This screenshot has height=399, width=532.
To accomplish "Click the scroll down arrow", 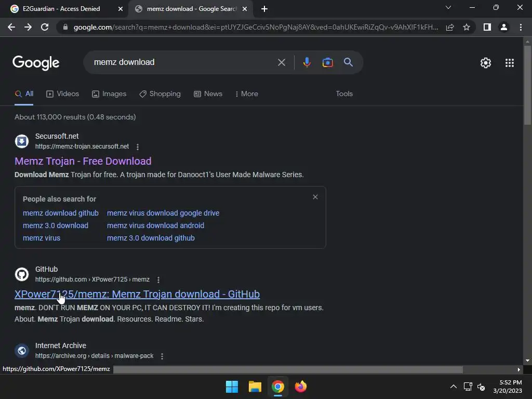I will [x=527, y=361].
